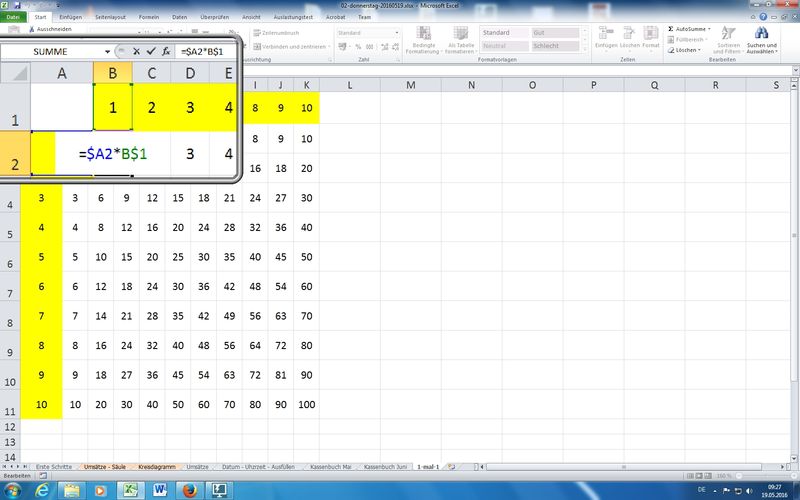The image size is (800, 500).
Task: Click the eraser Löschen icon in Bearbeiten
Action: [x=671, y=51]
